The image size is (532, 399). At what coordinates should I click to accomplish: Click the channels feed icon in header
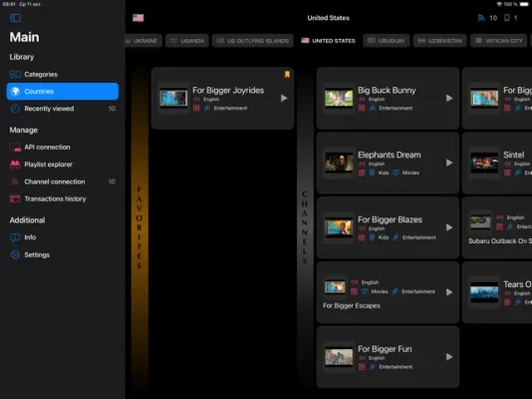point(481,18)
